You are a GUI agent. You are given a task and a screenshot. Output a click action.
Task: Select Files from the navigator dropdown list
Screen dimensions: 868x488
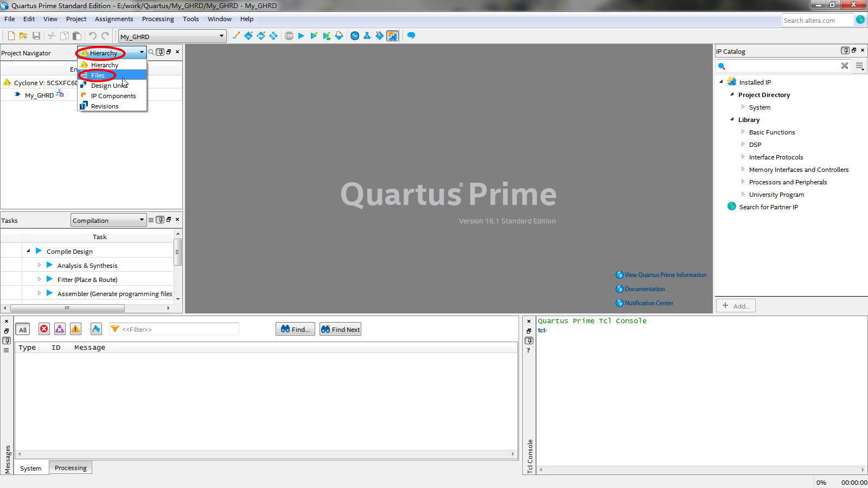pos(112,75)
